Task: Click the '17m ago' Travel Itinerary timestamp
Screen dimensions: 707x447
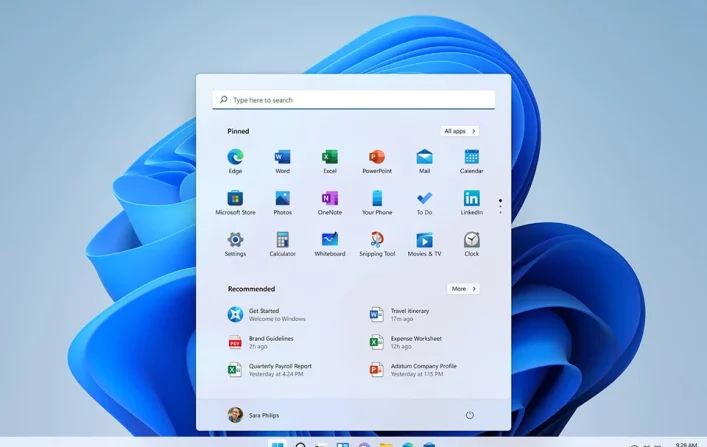Action: click(x=402, y=319)
